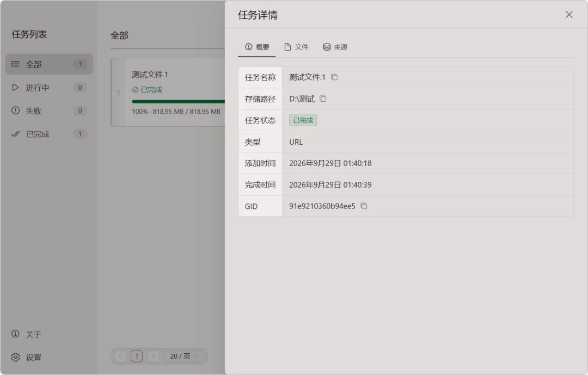
Task: Select page 1 in pagination
Action: 137,356
